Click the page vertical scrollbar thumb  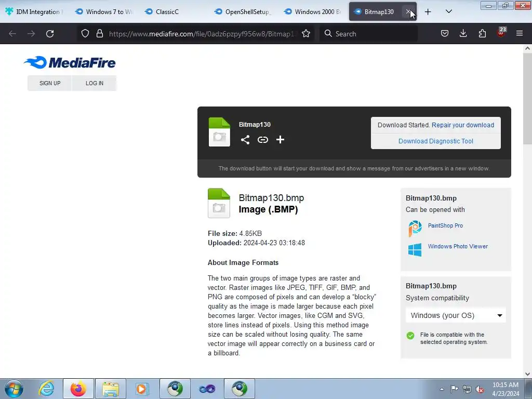click(x=527, y=98)
